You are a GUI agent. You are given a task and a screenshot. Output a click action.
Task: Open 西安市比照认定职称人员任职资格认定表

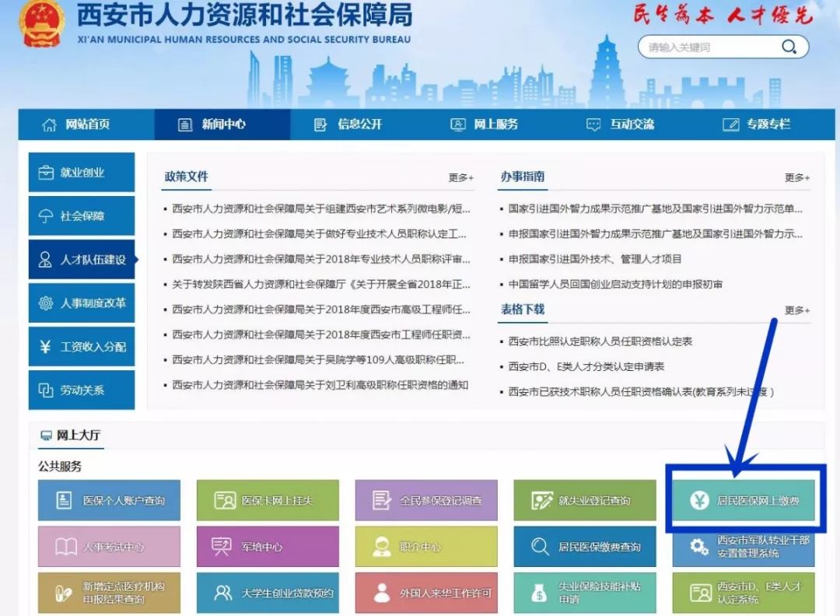click(x=600, y=341)
